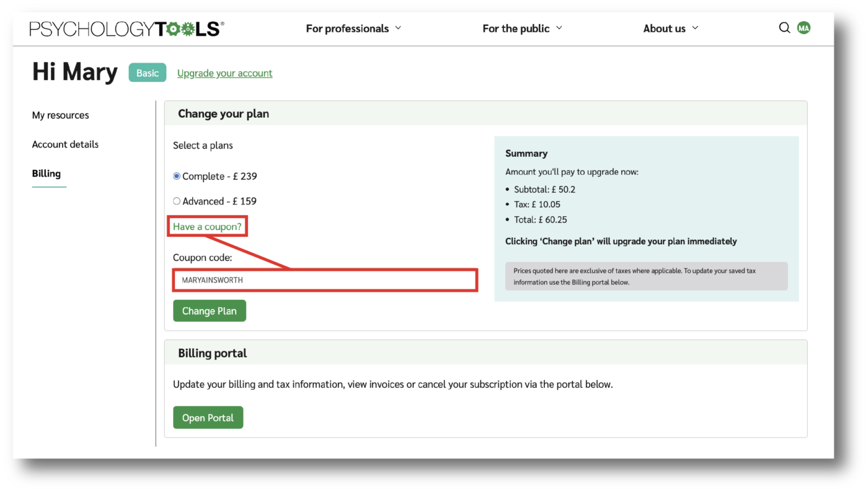868x492 pixels.
Task: Click the Coupon code: label
Action: pyautogui.click(x=202, y=257)
